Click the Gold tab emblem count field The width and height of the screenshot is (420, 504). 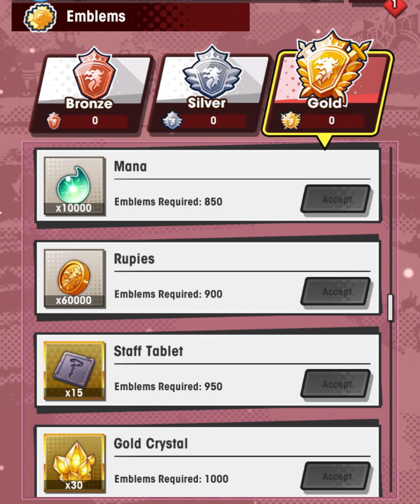click(x=331, y=121)
